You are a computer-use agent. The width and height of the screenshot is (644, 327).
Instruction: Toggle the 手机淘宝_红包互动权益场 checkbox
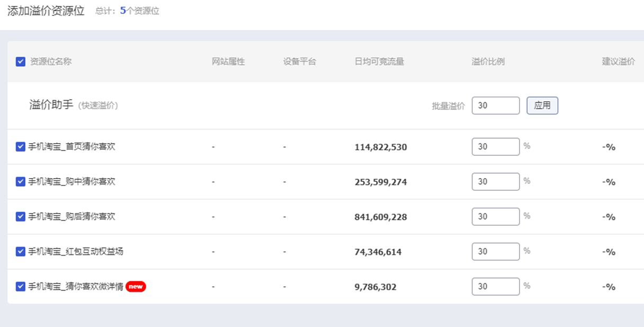click(21, 252)
